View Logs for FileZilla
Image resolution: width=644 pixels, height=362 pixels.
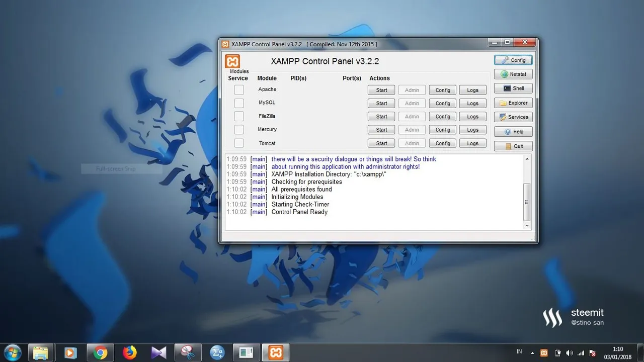pos(473,116)
